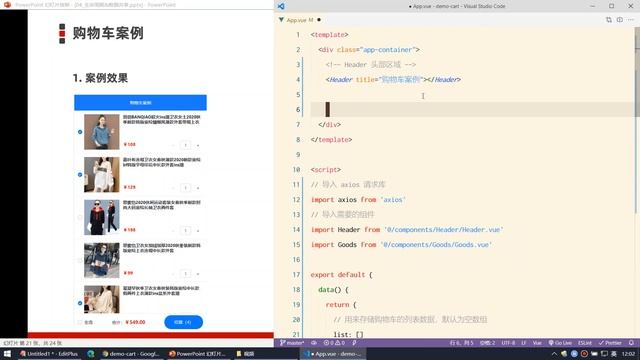Screen dimensions: 640x360
Task: Click the ¥549.00 total price text
Action: click(136, 322)
